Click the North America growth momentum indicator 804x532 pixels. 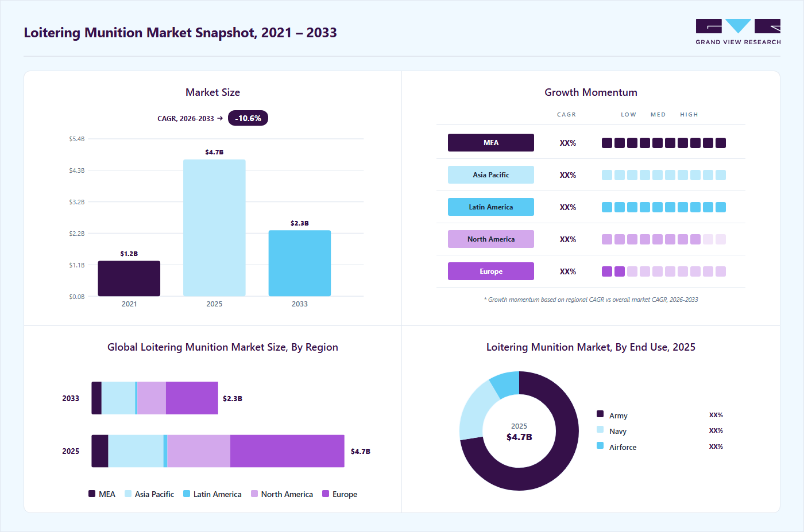pyautogui.click(x=664, y=239)
